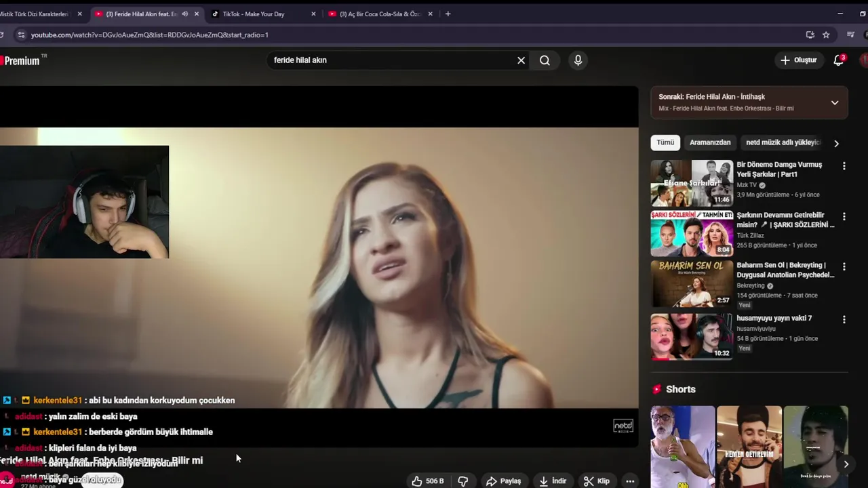The width and height of the screenshot is (868, 488).
Task: Like the video with thumbs up
Action: 427,481
